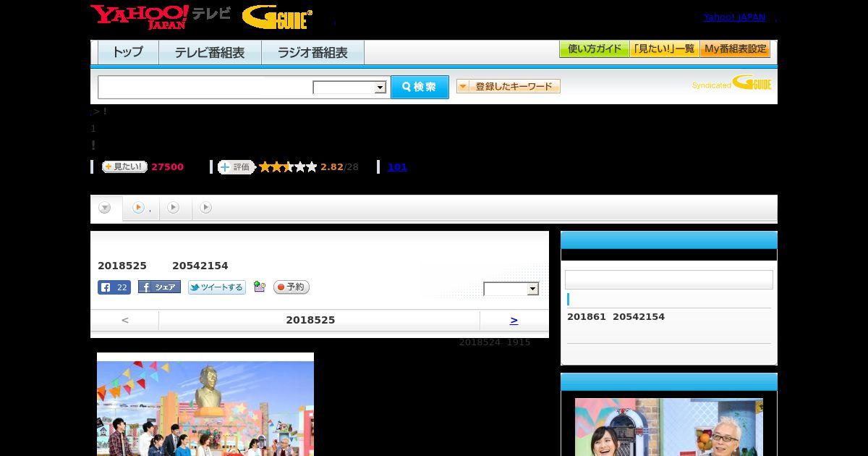Go to next day with > link

pyautogui.click(x=514, y=320)
